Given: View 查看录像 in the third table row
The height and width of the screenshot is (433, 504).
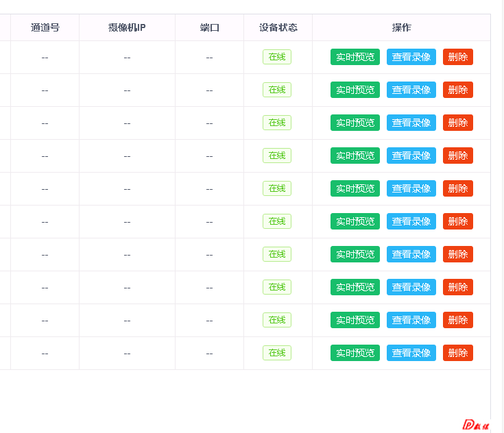Looking at the screenshot, I should pos(411,123).
